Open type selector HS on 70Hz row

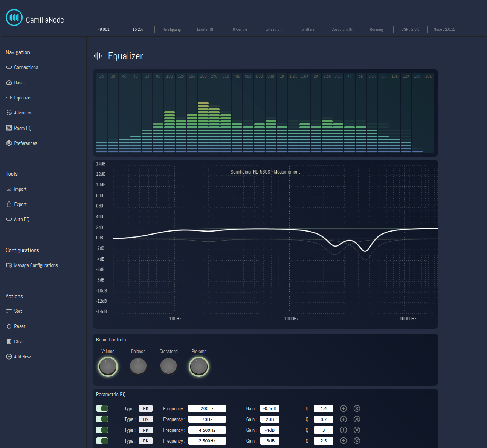coord(146,419)
